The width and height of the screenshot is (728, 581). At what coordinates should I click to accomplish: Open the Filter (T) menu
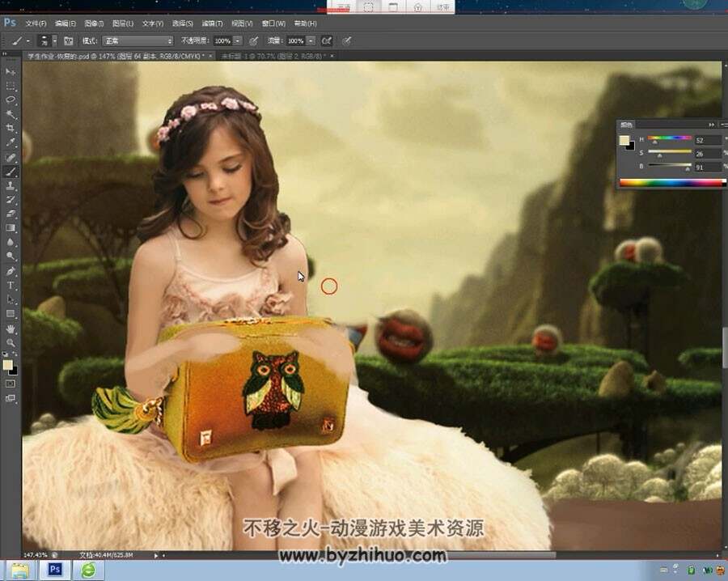(212, 23)
